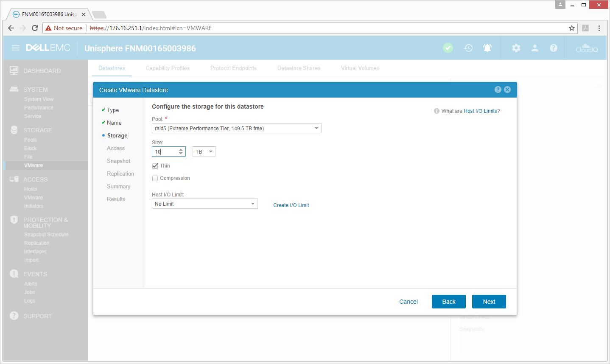Open System View in the sidebar
This screenshot has height=364, width=610.
[39, 99]
